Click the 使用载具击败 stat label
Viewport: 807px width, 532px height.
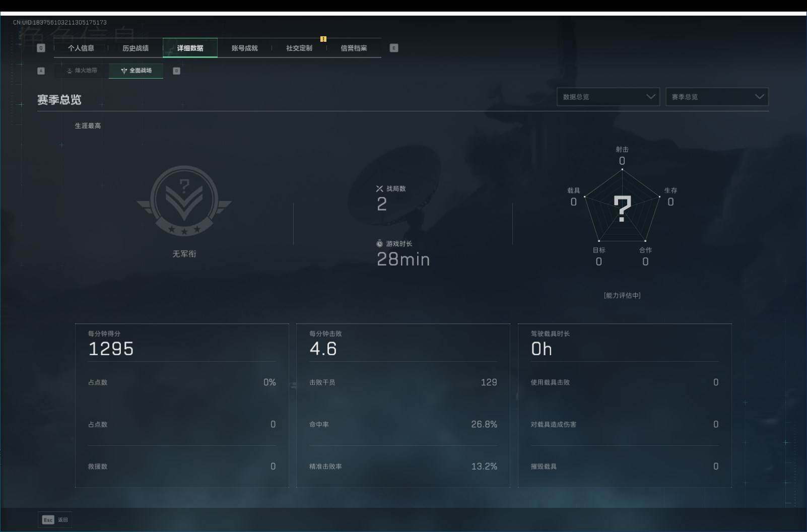(550, 382)
